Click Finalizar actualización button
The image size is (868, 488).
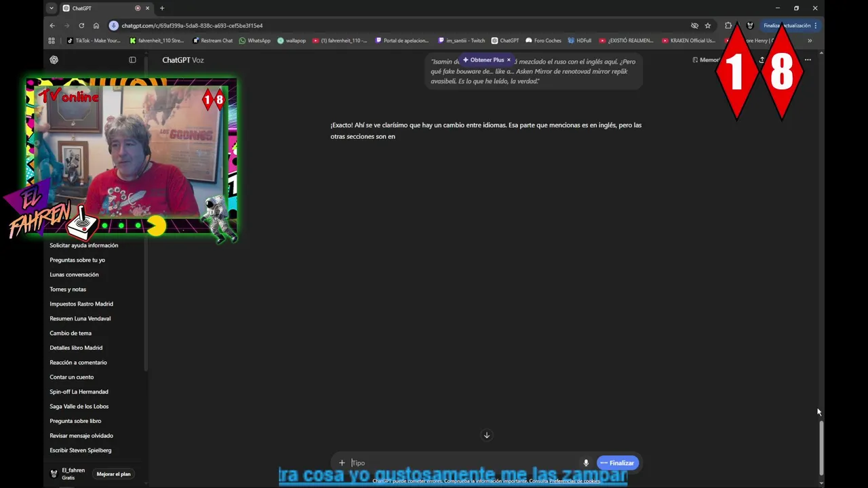(x=789, y=26)
